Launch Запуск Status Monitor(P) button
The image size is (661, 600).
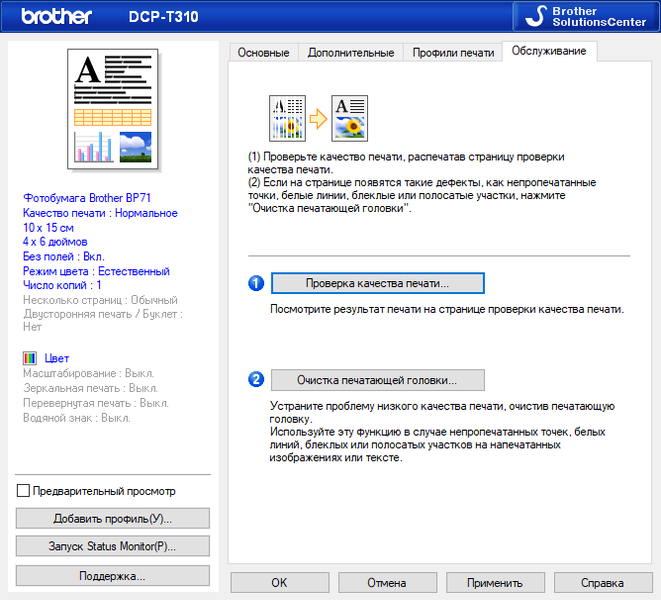click(113, 546)
